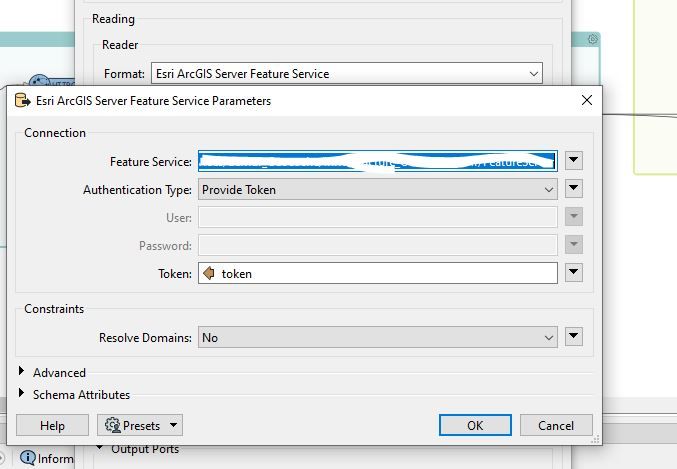Open the Resolve Domains combo box
Screen dimensions: 677x469
click(378, 338)
